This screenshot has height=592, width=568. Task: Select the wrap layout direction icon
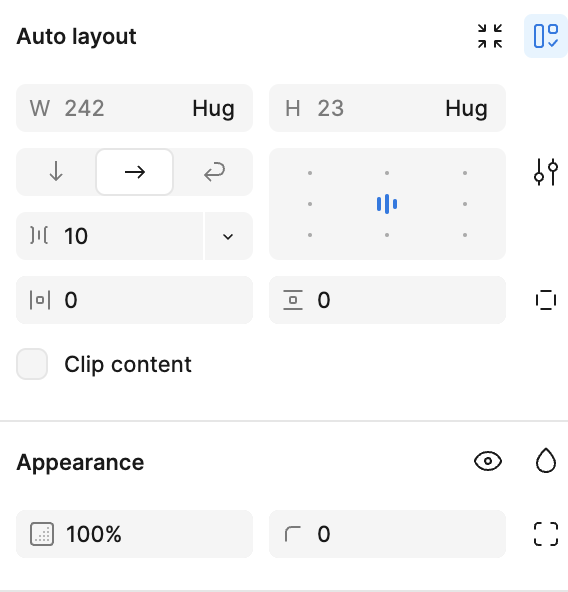pyautogui.click(x=214, y=172)
